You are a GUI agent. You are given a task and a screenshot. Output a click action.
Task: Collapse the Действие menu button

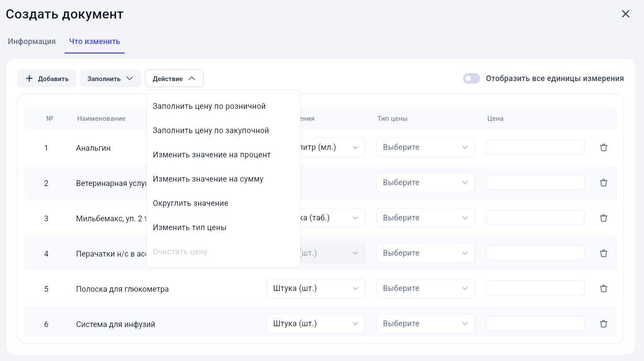(x=174, y=78)
